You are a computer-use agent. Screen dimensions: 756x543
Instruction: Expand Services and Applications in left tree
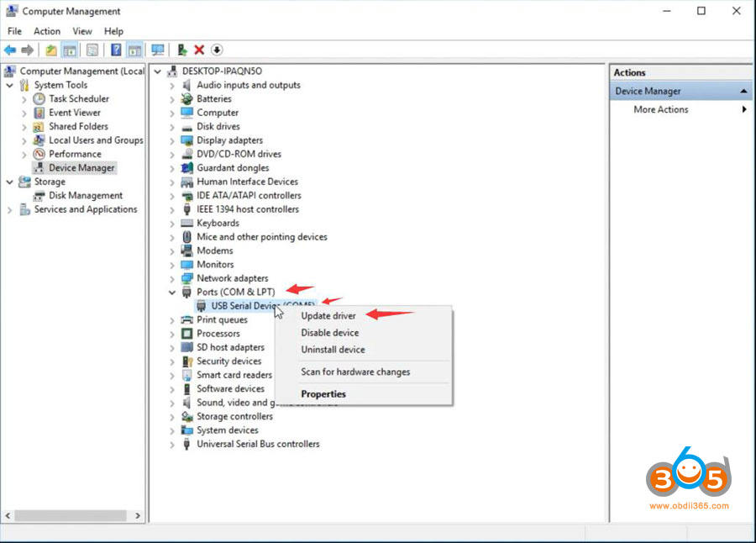click(x=10, y=210)
